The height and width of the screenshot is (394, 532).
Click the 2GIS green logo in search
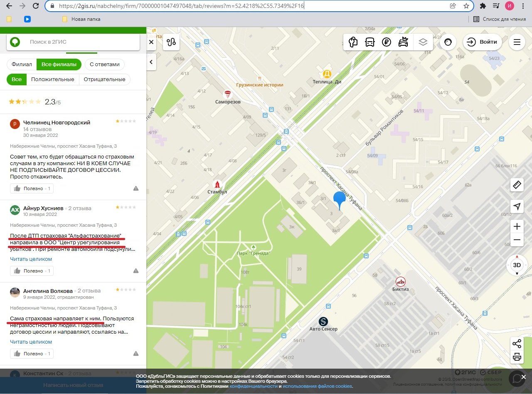coord(15,42)
